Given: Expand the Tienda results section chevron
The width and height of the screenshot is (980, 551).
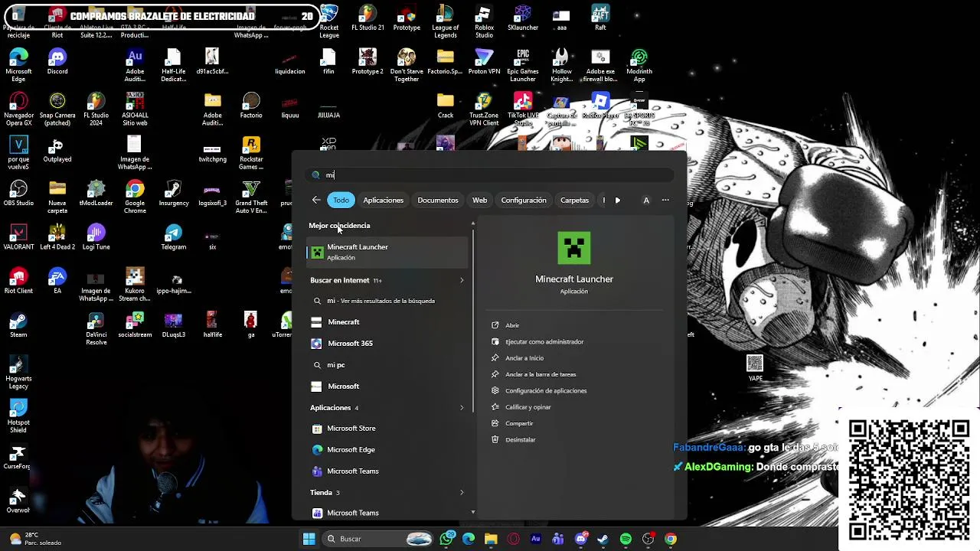Looking at the screenshot, I should (x=462, y=493).
